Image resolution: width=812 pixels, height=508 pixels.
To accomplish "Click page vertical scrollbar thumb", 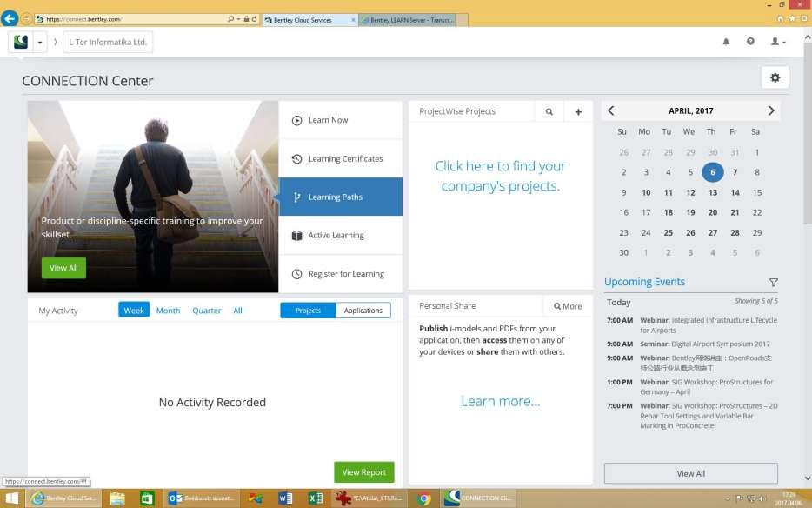I will pos(808,135).
